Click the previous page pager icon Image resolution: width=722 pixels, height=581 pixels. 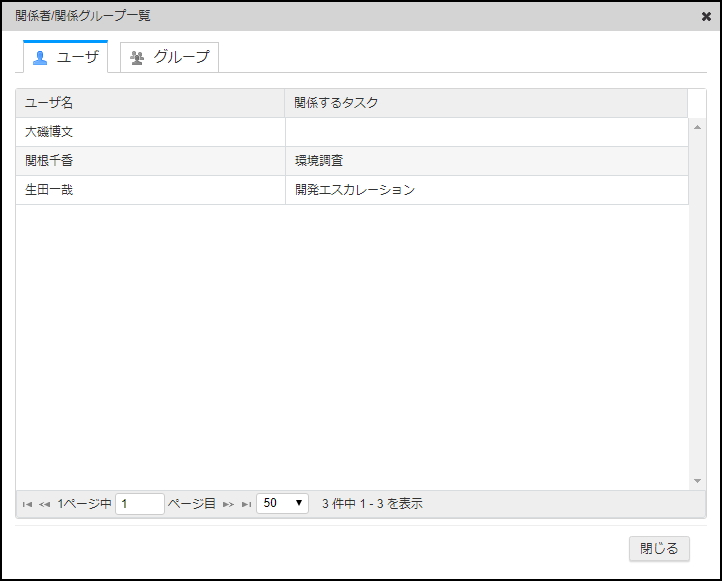coord(44,505)
